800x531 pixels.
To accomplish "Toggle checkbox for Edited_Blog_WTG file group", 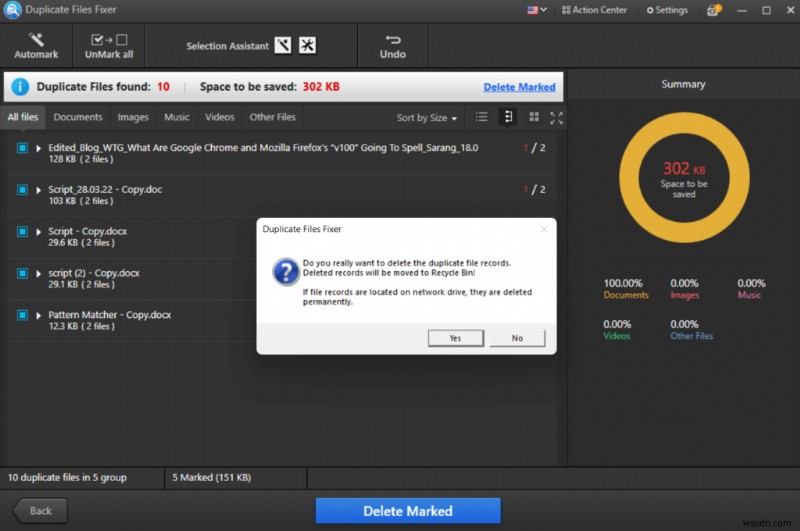I will click(x=22, y=148).
